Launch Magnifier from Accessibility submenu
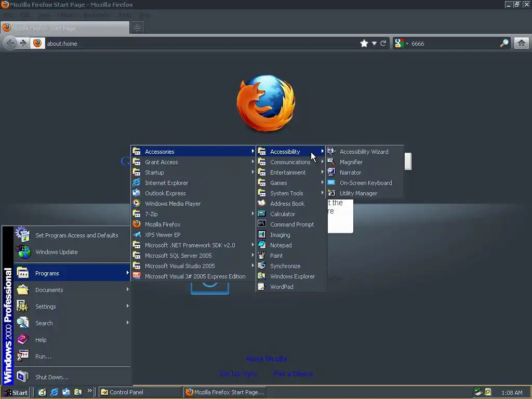The height and width of the screenshot is (399, 532). click(365, 162)
